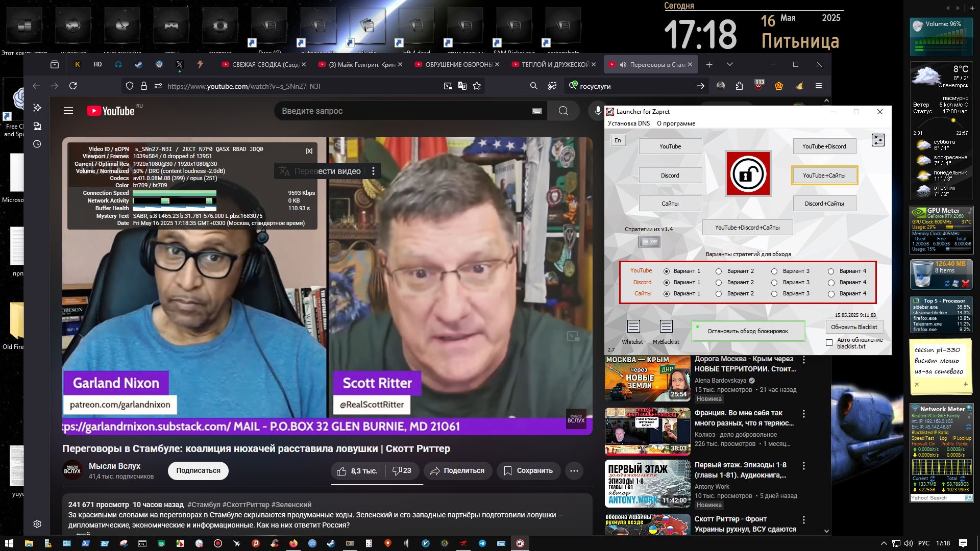Like the video with thumbs up
Screen dimensions: 980x551
coord(358,470)
